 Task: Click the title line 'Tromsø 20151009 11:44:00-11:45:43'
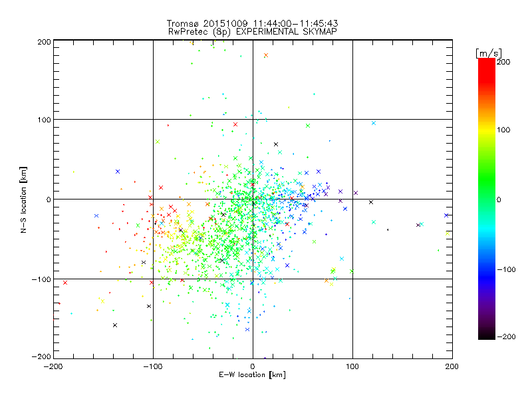coord(253,23)
